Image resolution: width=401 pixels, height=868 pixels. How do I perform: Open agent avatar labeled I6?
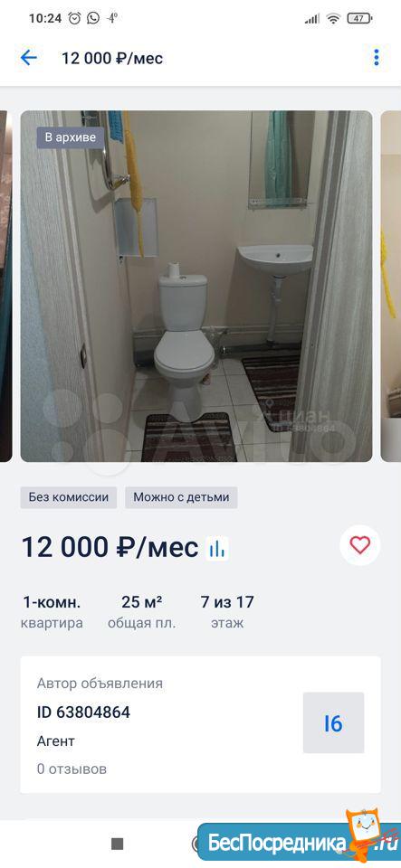pos(333,723)
